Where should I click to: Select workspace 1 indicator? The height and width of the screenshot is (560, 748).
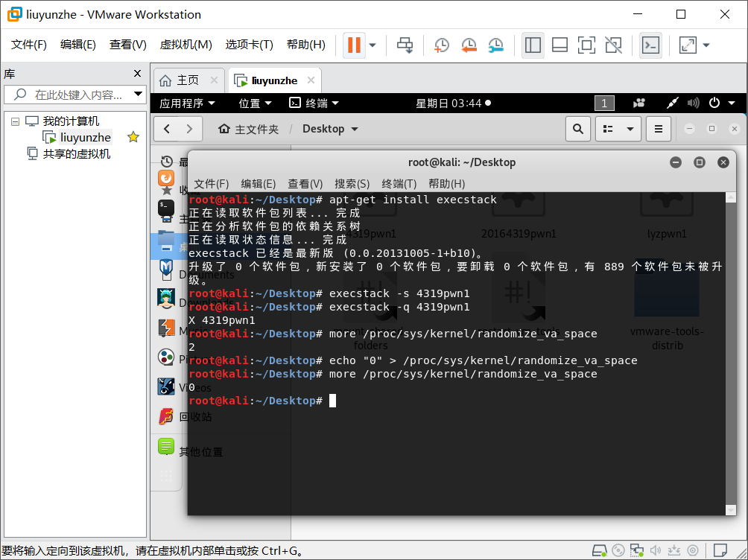(x=604, y=103)
